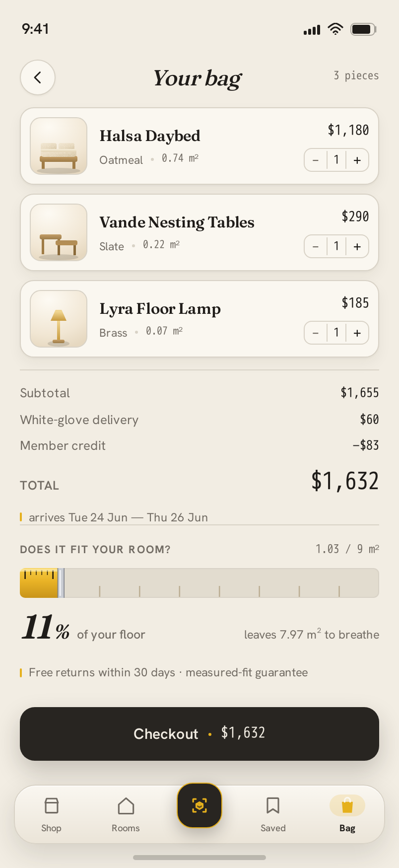Image resolution: width=399 pixels, height=868 pixels.
Task: Decrease Vande Nesting Tables quantity
Action: coord(316,247)
